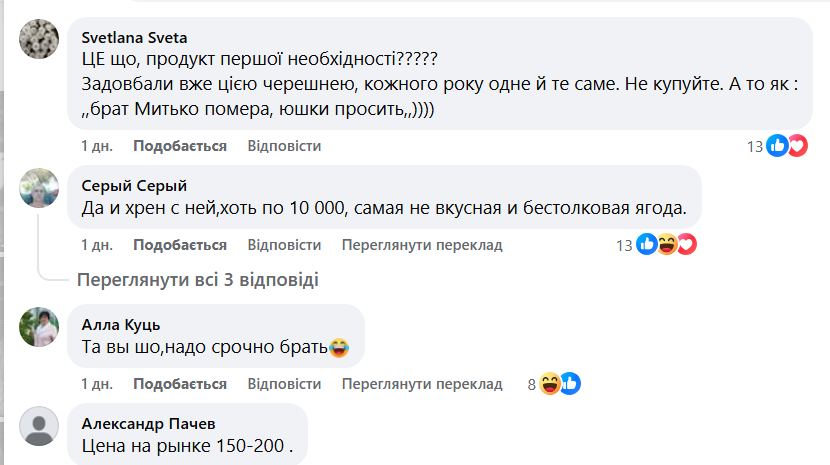Screen dimensions: 830x465
Task: Click the laughing emoji in Алла Куць's comment
Action: 339,348
